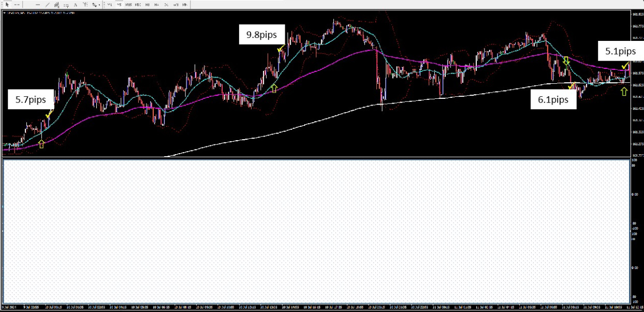Choose the Text Label tool
The height and width of the screenshot is (312, 644).
tap(85, 5)
